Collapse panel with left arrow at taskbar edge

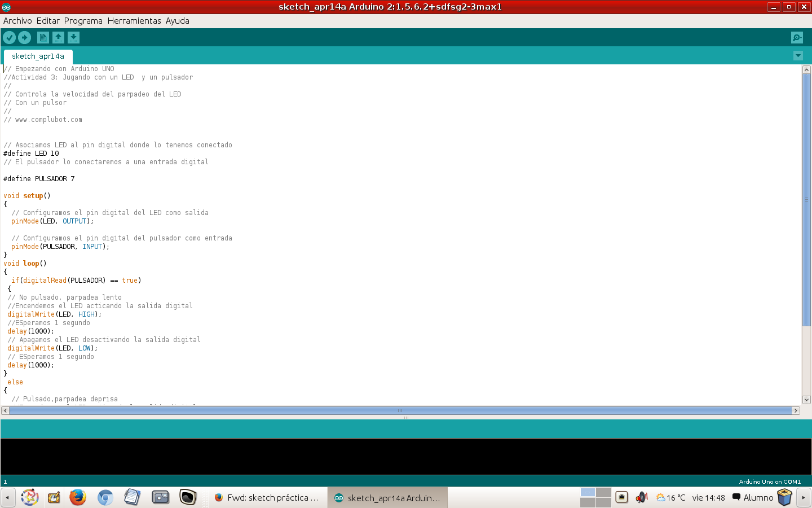(7, 497)
